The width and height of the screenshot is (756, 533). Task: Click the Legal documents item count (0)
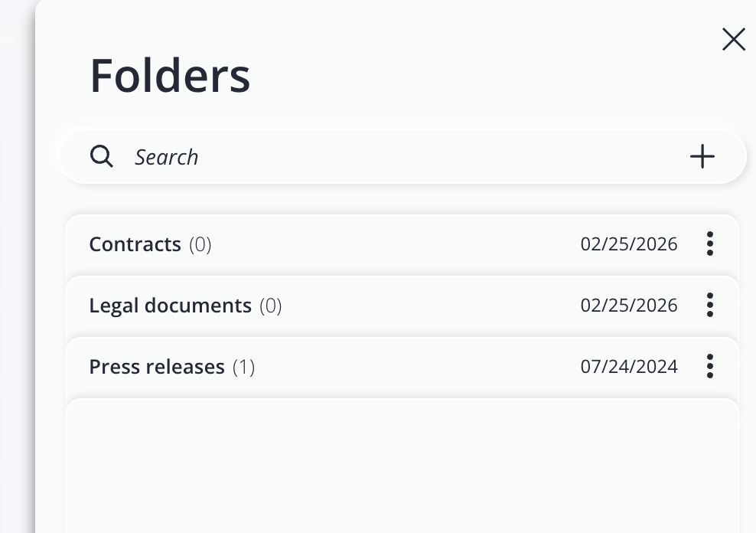click(x=271, y=306)
